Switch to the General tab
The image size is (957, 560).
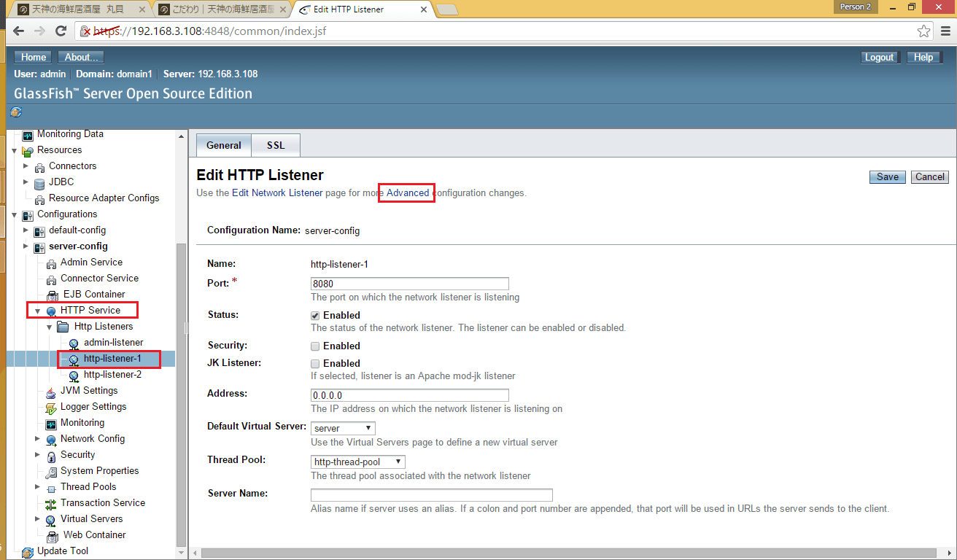tap(224, 145)
